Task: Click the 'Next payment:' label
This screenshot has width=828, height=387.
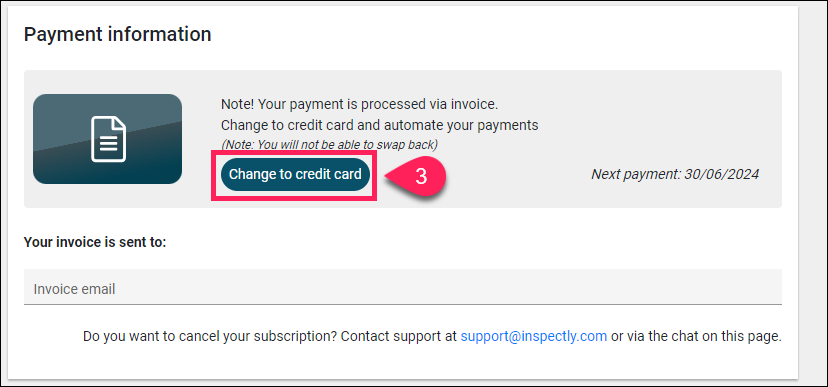Action: tap(636, 174)
